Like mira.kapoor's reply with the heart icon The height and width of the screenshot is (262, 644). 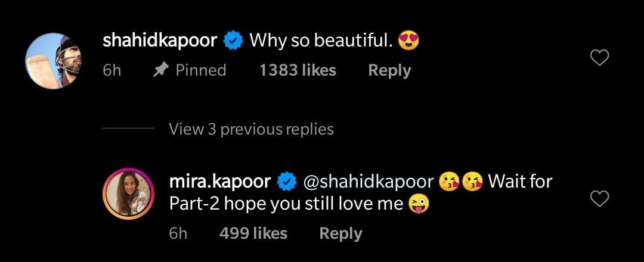tap(599, 199)
